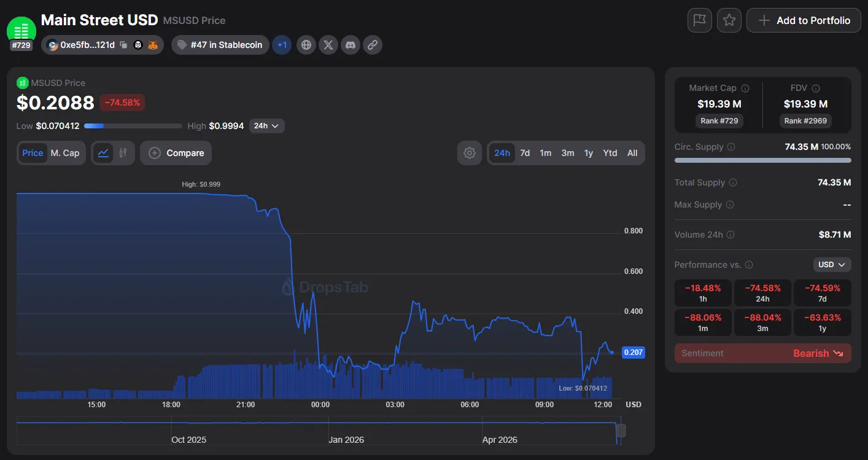Viewport: 868px width, 460px height.
Task: Open the #47 in Stablecoin category link
Action: (220, 45)
